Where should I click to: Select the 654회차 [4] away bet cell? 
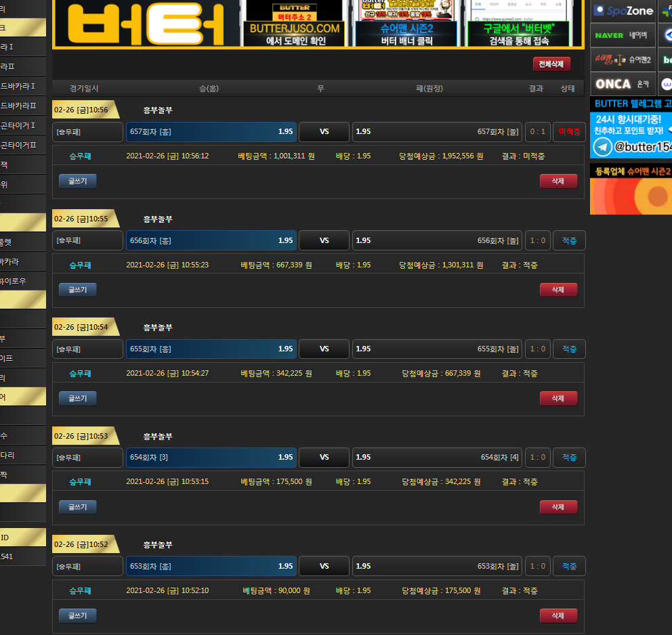(437, 457)
